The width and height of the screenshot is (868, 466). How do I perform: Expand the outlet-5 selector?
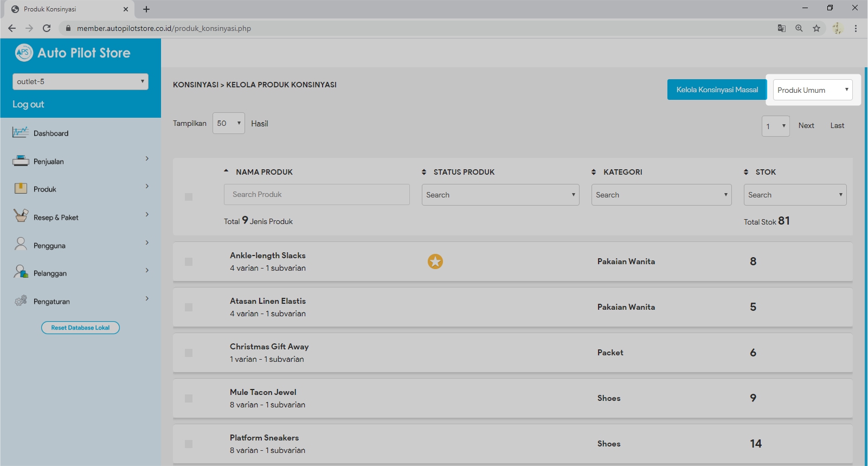80,81
